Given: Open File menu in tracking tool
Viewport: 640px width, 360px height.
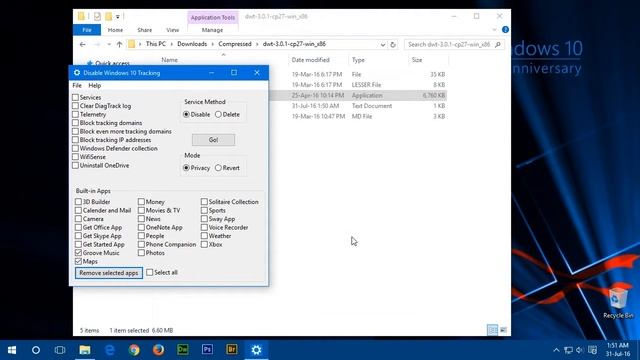Looking at the screenshot, I should 77,86.
